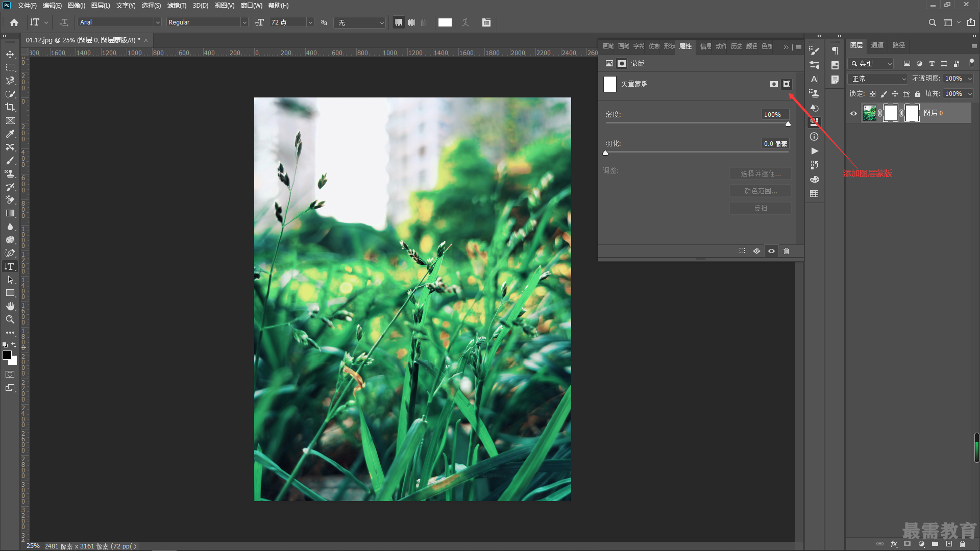
Task: Expand the 不透明度 opacity dropdown arrow
Action: pyautogui.click(x=970, y=79)
